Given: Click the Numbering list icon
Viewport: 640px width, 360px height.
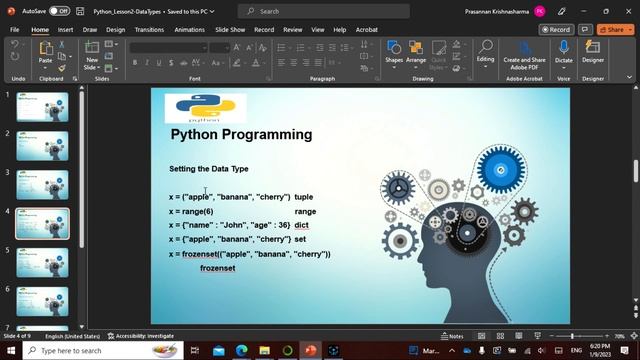Looking at the screenshot, I should 300,48.
